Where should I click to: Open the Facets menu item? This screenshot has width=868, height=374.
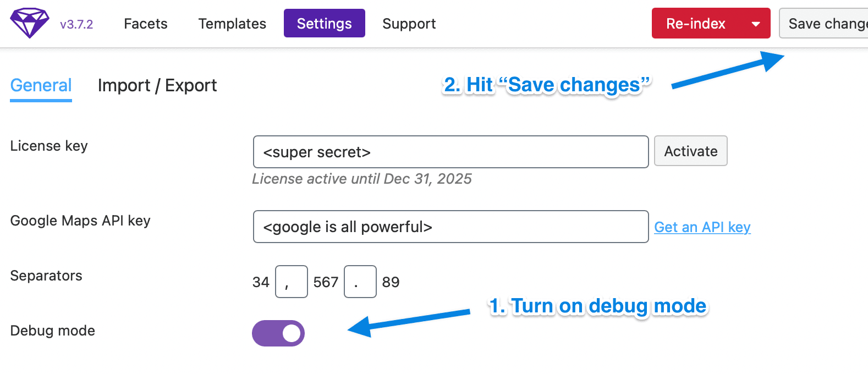[146, 24]
